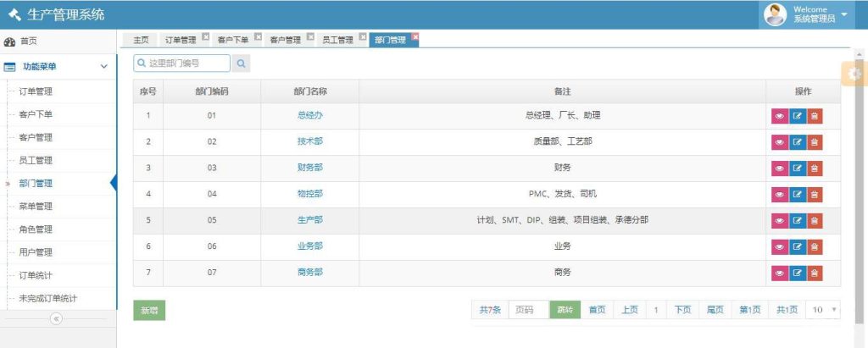Close the 部门管理 tab
This screenshot has height=348, width=868.
[x=415, y=37]
